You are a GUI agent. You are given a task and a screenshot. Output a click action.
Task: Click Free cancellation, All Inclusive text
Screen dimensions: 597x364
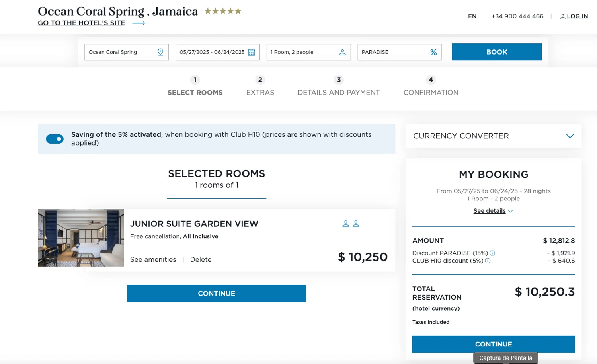coord(174,236)
